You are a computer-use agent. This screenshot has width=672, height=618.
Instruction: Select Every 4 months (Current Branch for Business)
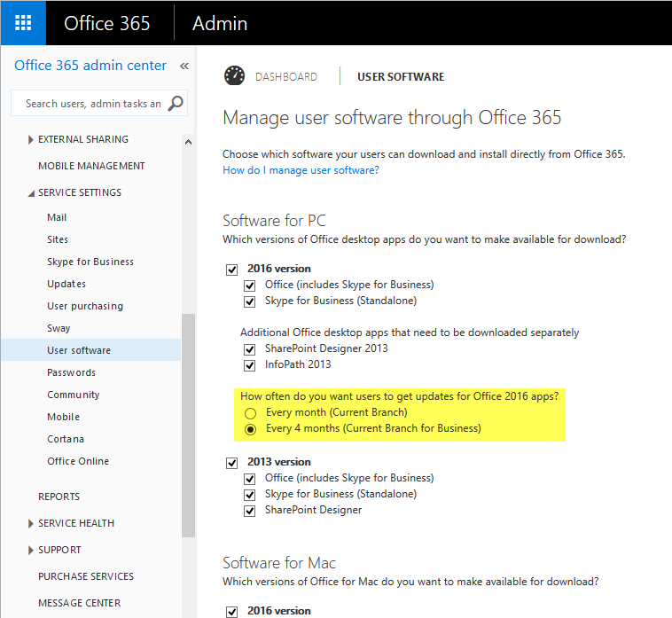pyautogui.click(x=250, y=429)
